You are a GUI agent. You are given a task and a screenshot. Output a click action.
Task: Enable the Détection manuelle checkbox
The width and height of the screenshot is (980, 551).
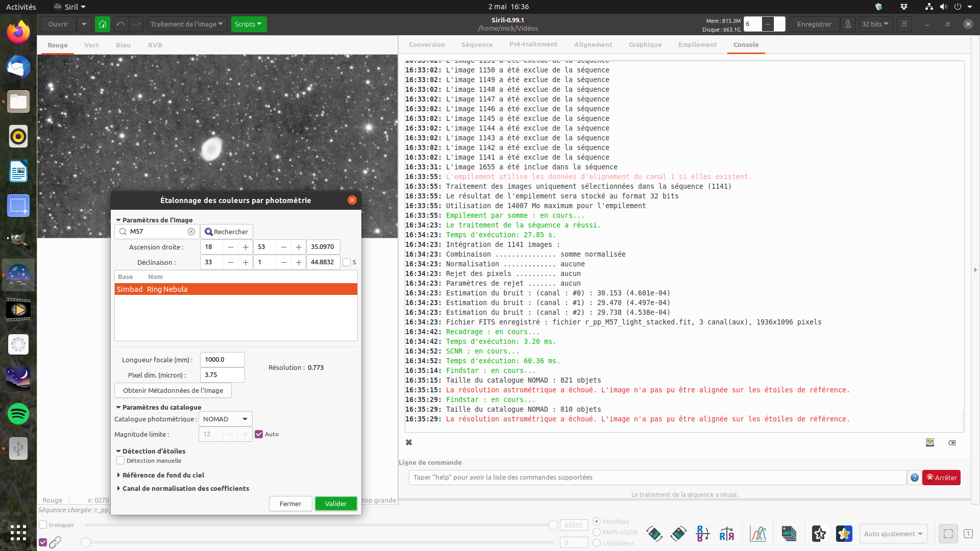tap(121, 460)
